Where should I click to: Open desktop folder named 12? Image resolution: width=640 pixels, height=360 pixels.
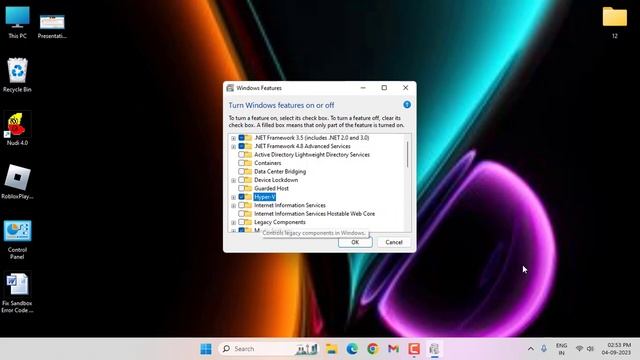click(x=614, y=22)
